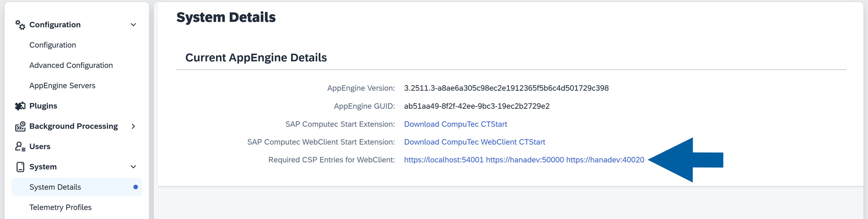Image resolution: width=868 pixels, height=219 pixels.
Task: Open the Telemetry Profiles section
Action: point(61,207)
